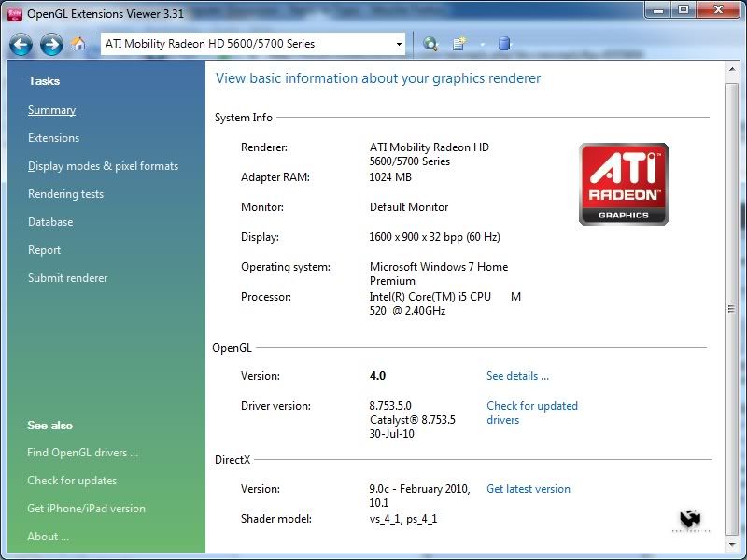Viewport: 747px width, 560px height.
Task: Click the Microsoft Windows 7 Home Premium text
Action: click(x=439, y=273)
